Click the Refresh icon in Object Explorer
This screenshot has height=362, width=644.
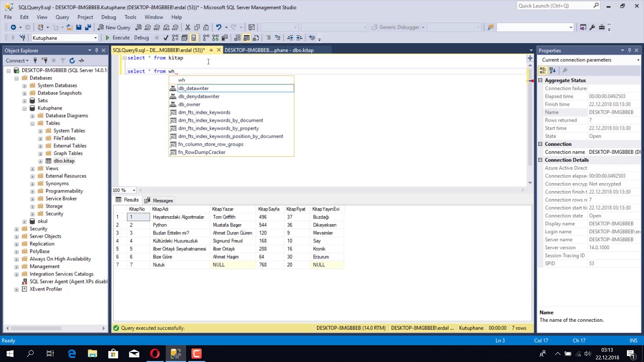[x=72, y=60]
